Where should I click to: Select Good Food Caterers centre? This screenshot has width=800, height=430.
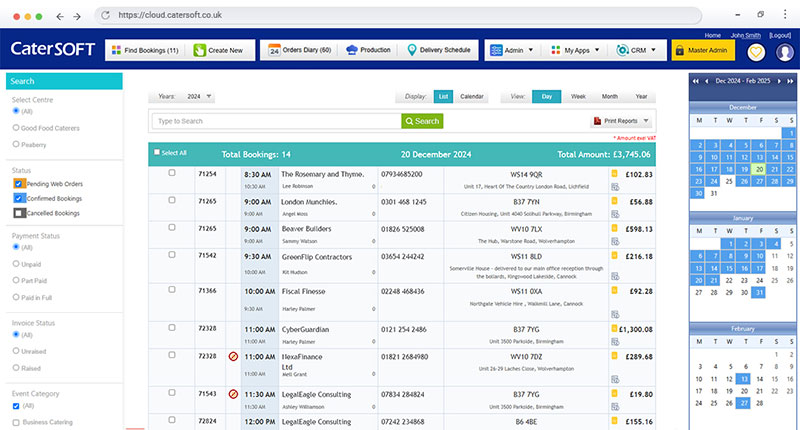pyautogui.click(x=16, y=128)
